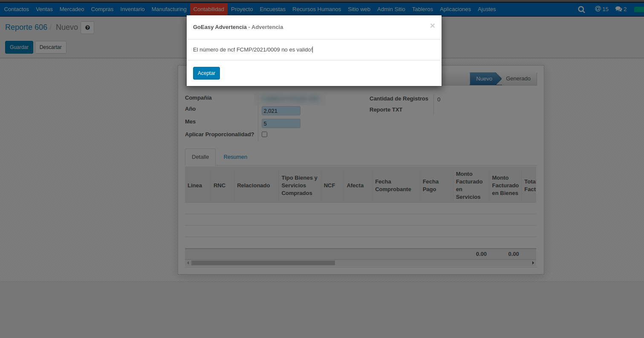Image resolution: width=644 pixels, height=338 pixels.
Task: Open the Recursos Humanos menu
Action: 317,9
